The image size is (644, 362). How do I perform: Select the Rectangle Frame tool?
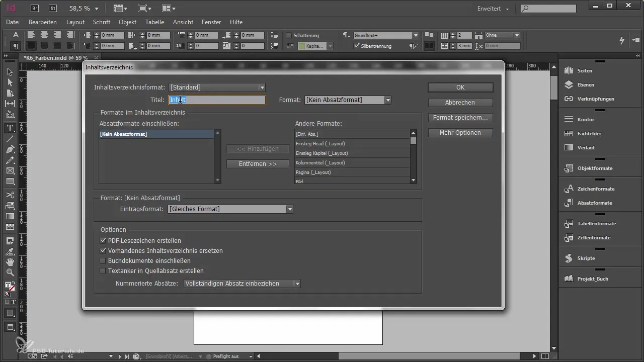10,170
